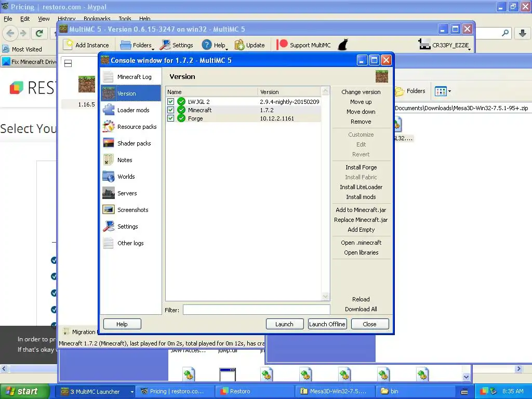Open the Servers page icon
Viewport: 532px width, 399px height.
click(x=109, y=193)
